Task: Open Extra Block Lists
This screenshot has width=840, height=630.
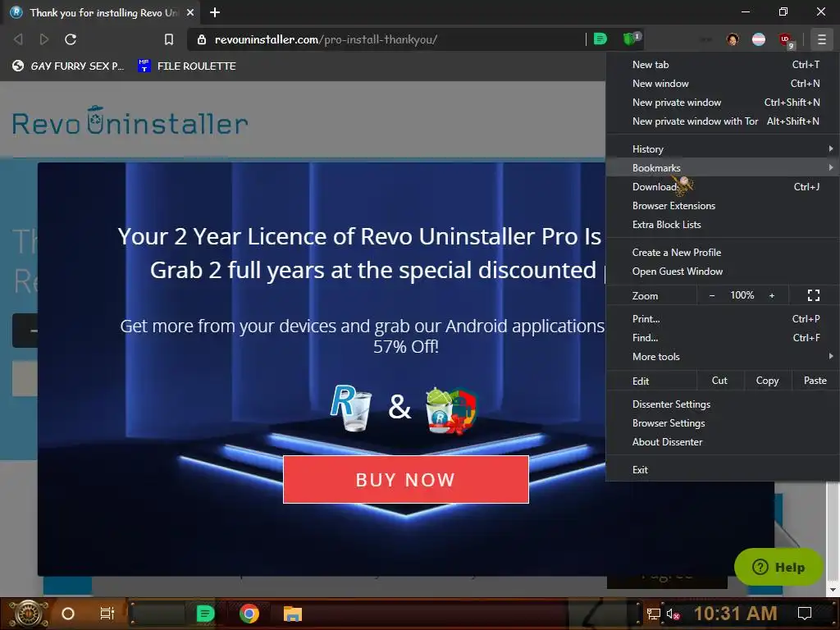Action: click(722, 225)
